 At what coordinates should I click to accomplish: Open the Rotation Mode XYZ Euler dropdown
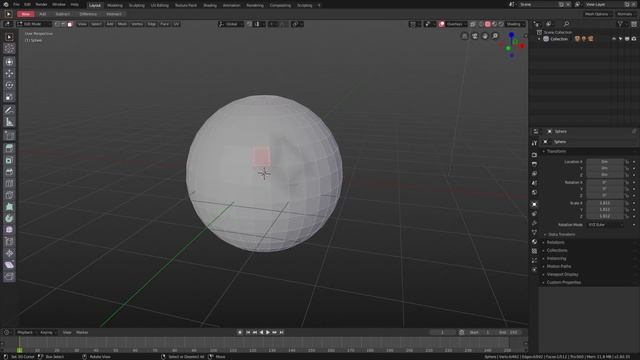tap(606, 225)
